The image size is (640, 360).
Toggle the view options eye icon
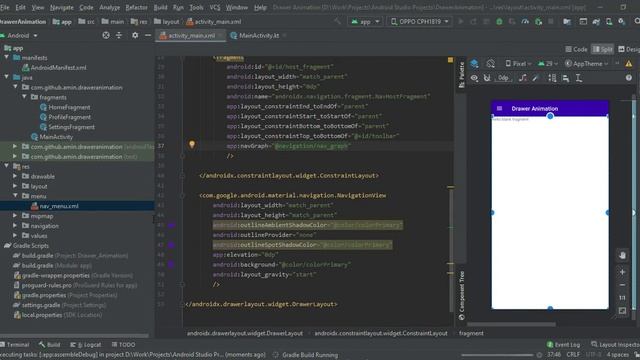[x=474, y=78]
